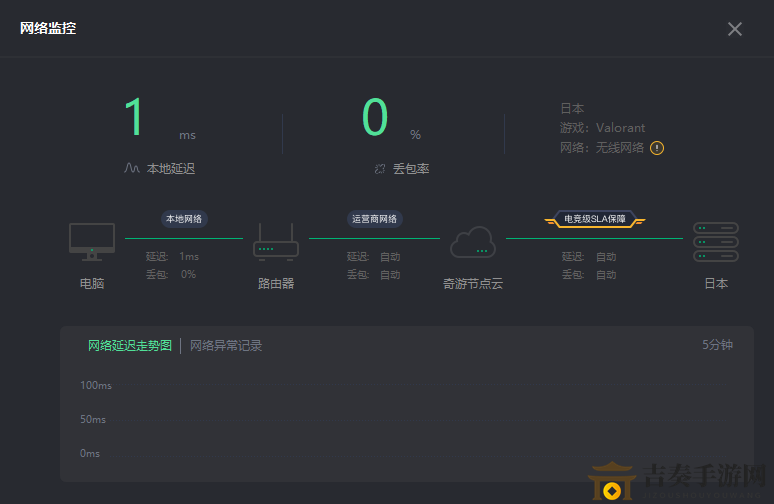Click the 本地延迟 waveform icon
The width and height of the screenshot is (774, 504).
coord(131,168)
